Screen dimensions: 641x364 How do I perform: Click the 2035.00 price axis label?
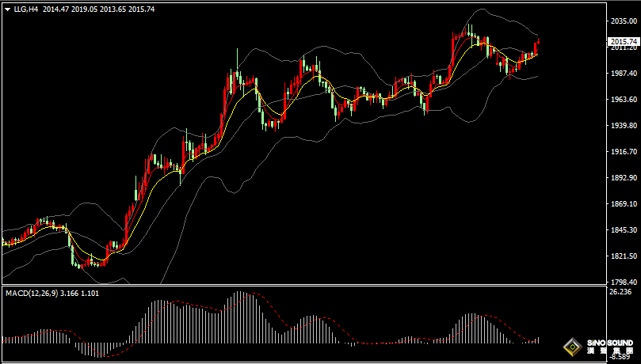point(622,21)
